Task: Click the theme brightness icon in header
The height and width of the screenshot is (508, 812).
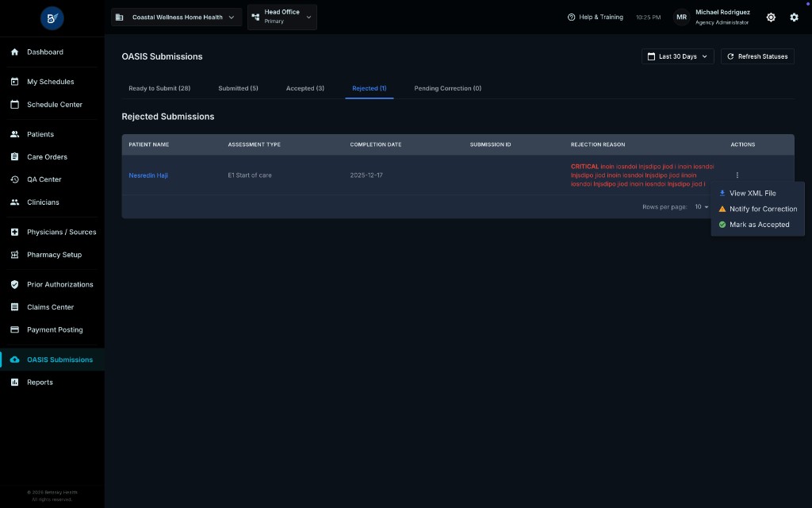Action: tap(771, 17)
